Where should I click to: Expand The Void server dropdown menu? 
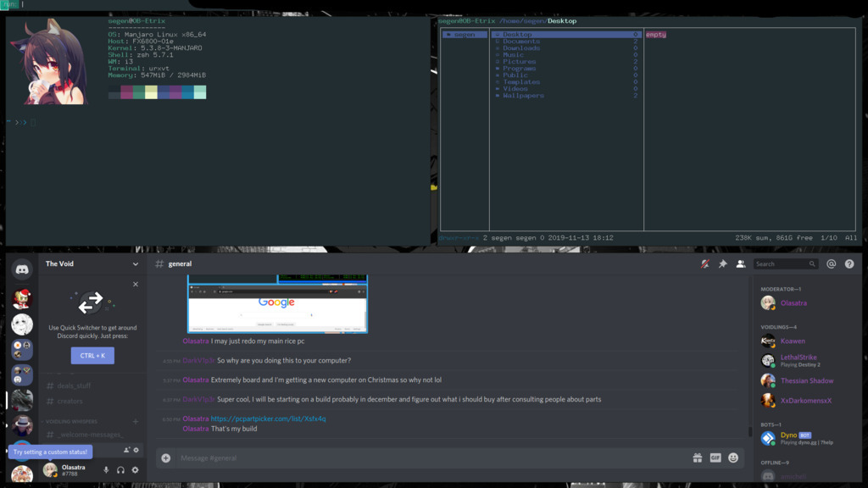(x=135, y=264)
